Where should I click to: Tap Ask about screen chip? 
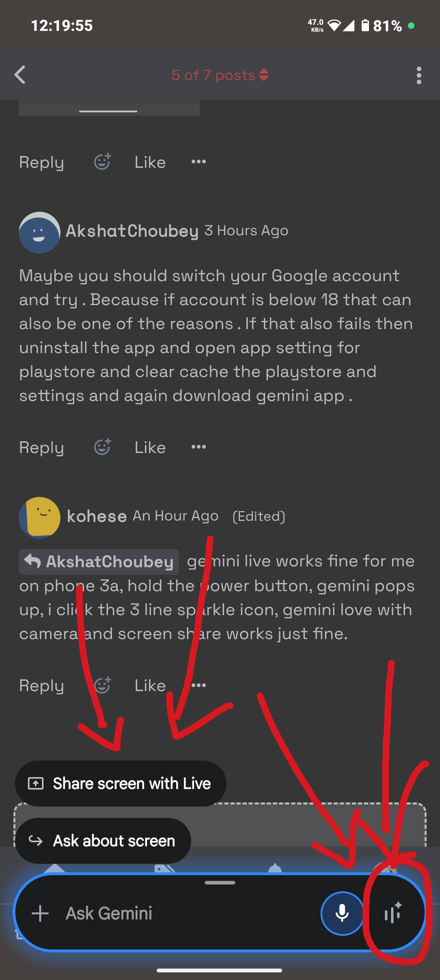coord(103,841)
